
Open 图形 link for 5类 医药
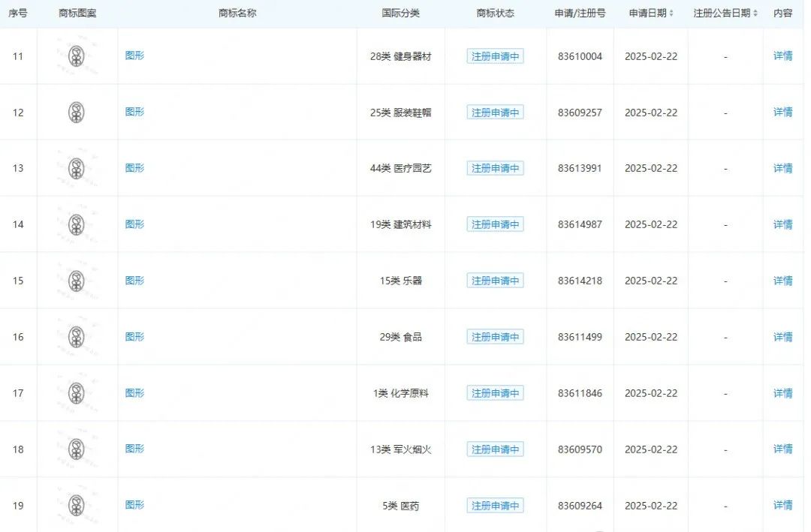134,504
